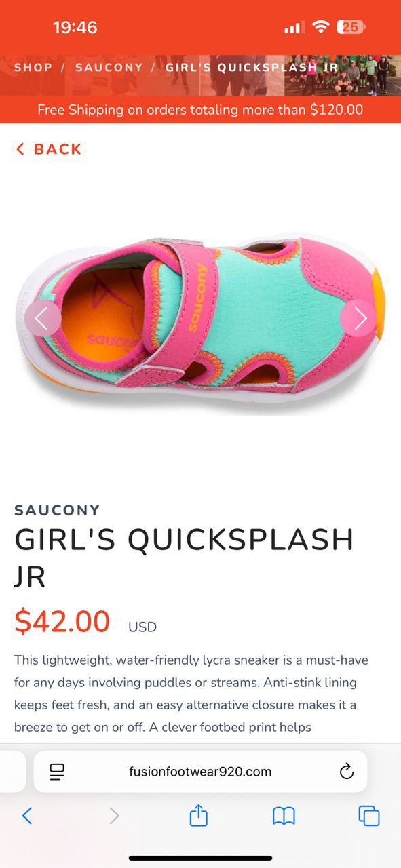Open Safari page settings reader icon
This screenshot has height=868, width=401.
coord(57,772)
